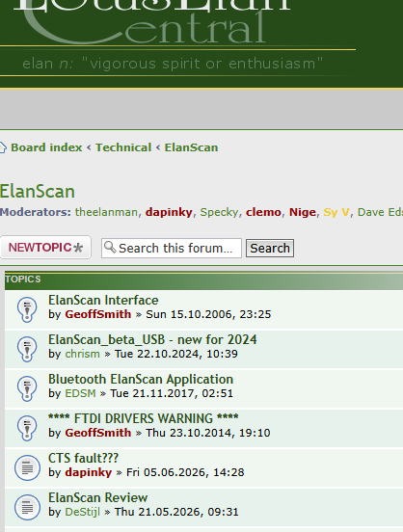Click the Search this forum input field

[x=172, y=248]
